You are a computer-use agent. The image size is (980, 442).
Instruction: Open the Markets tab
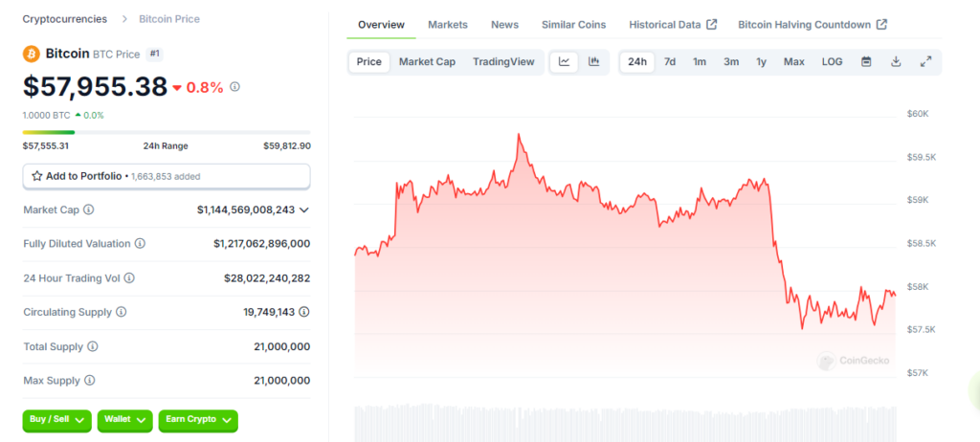pyautogui.click(x=448, y=25)
